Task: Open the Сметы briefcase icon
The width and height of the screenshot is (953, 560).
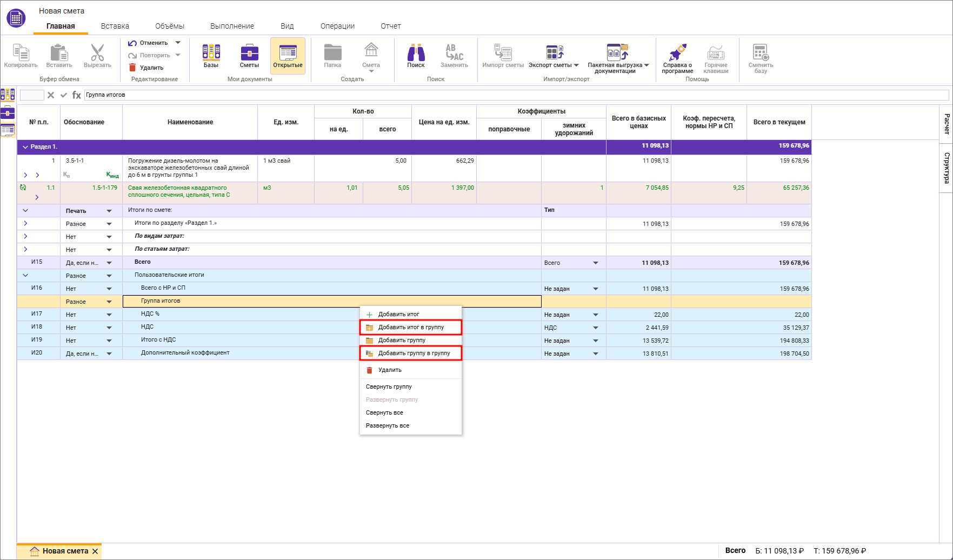Action: (x=249, y=53)
